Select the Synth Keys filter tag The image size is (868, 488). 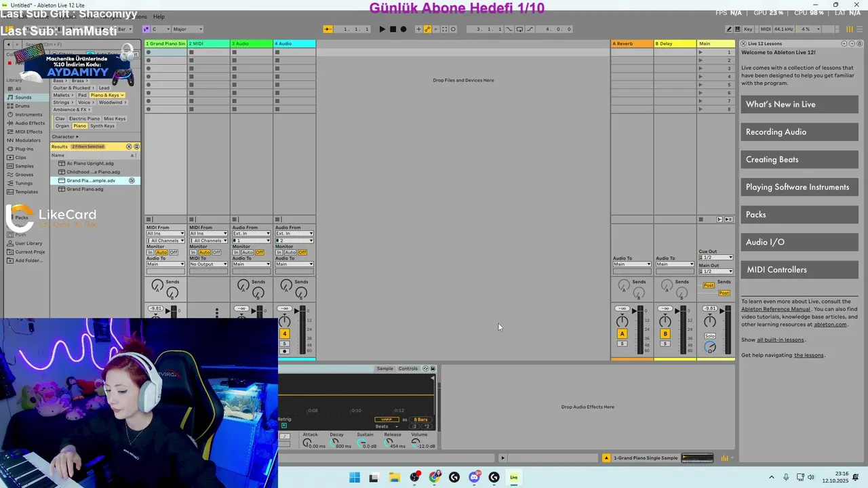point(102,126)
